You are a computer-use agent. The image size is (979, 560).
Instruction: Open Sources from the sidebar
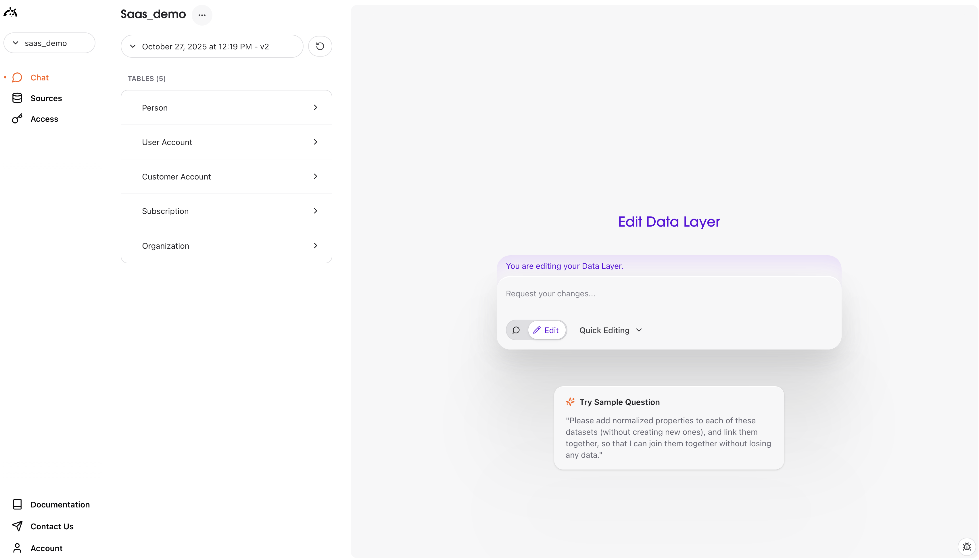pyautogui.click(x=46, y=98)
